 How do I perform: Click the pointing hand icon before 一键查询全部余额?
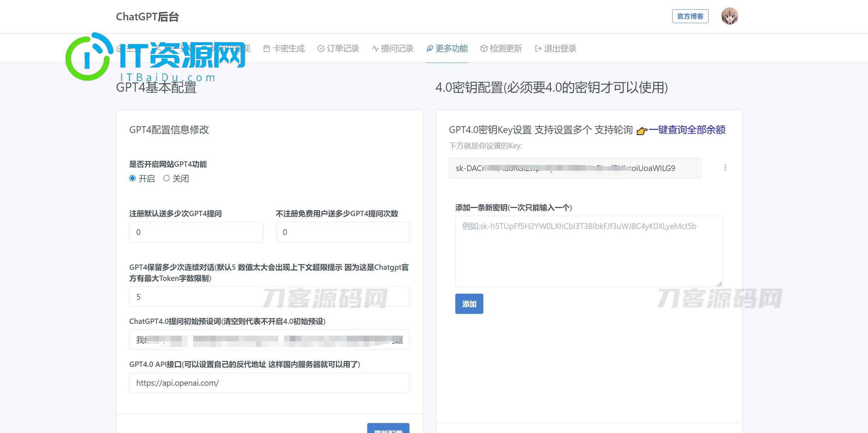(x=642, y=131)
